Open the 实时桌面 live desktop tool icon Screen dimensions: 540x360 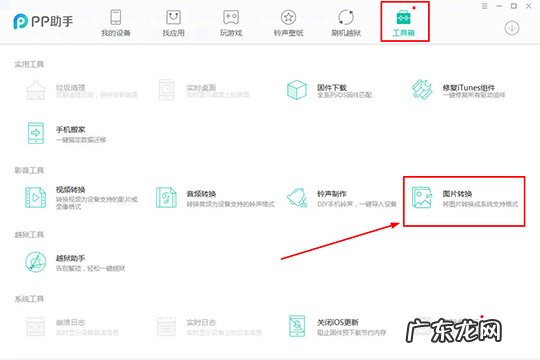coord(166,90)
